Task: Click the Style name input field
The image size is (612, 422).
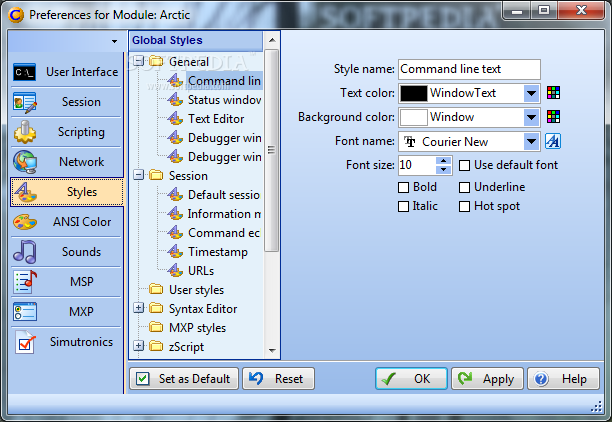Action: point(469,69)
